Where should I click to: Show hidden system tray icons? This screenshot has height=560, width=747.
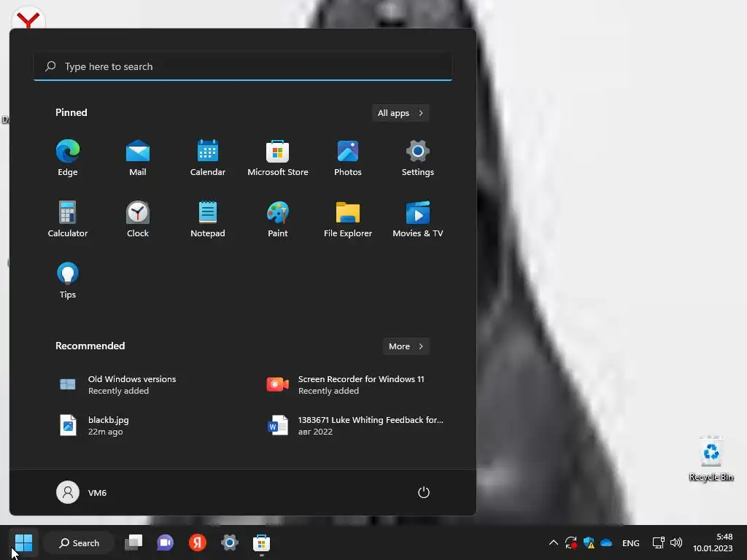pyautogui.click(x=553, y=542)
